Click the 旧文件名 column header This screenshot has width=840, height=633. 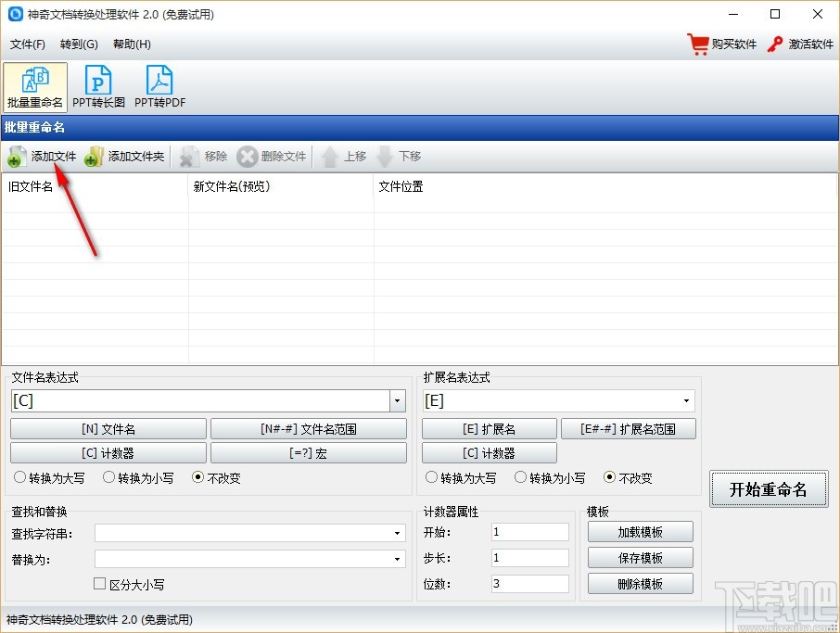[x=95, y=186]
